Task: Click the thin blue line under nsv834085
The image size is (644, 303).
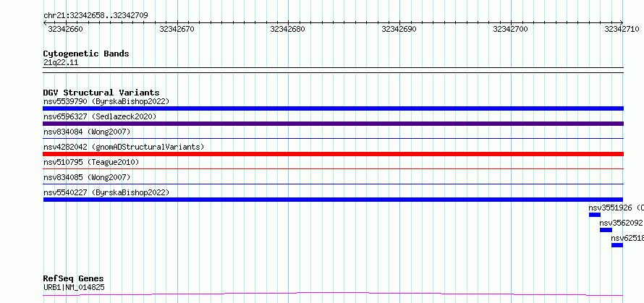Action: 333,184
